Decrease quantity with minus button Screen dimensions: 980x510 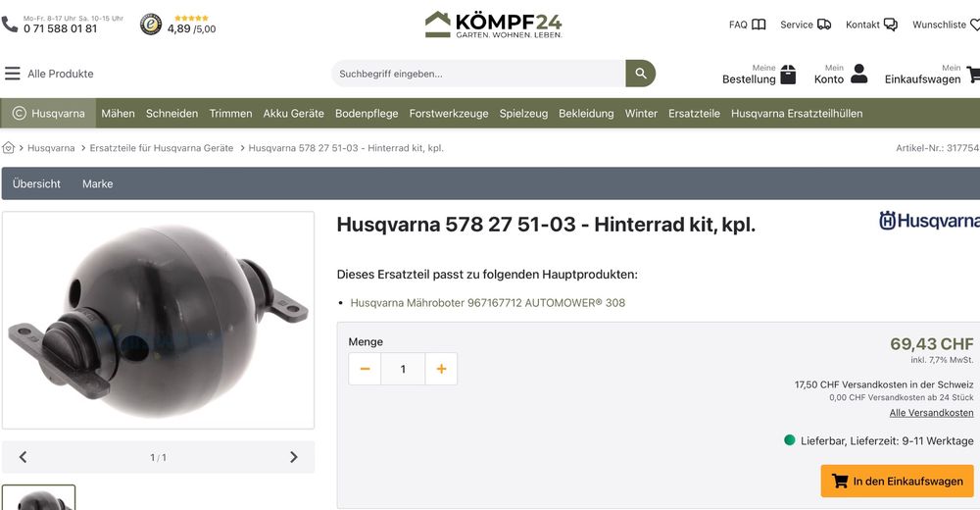[x=365, y=369]
